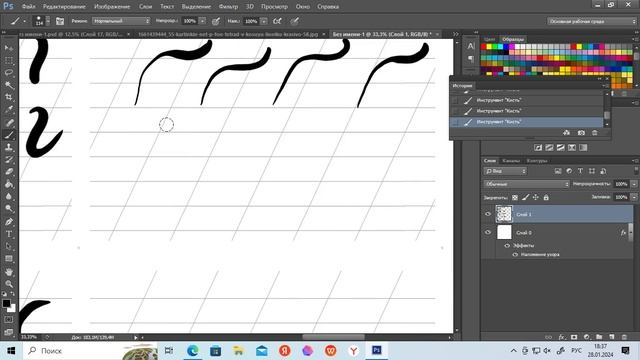Select thumbnail of layer Слой 1
This screenshot has width=640, height=360.
coord(504,214)
